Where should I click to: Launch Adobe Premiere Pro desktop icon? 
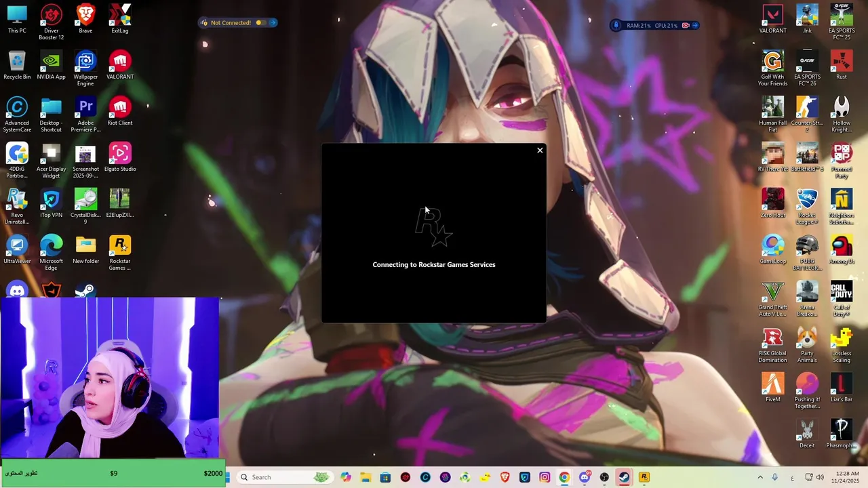click(85, 115)
